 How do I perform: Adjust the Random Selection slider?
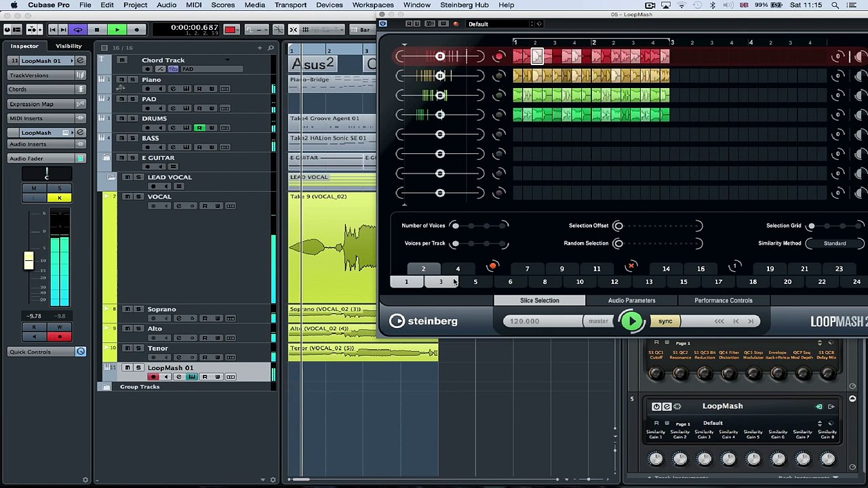tap(658, 243)
